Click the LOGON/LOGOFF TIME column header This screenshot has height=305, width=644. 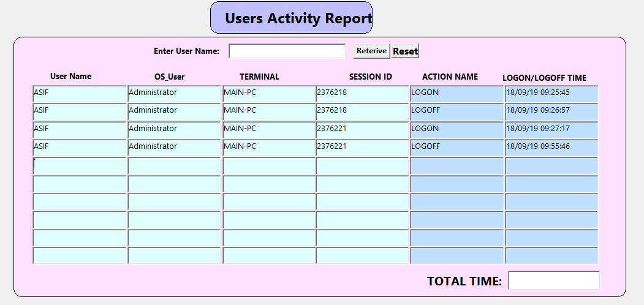(x=544, y=78)
